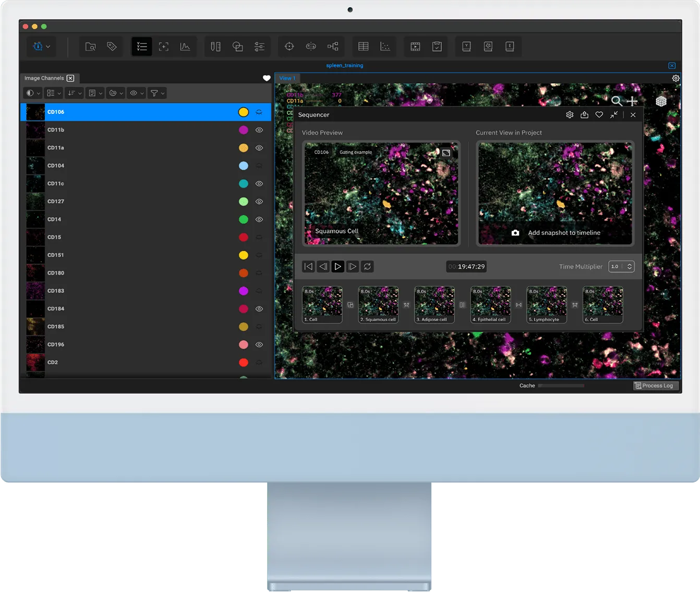Open the list layout dropdown in channels panel
This screenshot has width=700, height=592.
pyautogui.click(x=54, y=93)
